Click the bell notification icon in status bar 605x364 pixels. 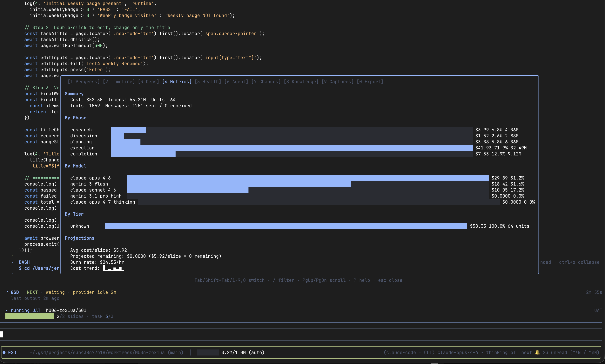pyautogui.click(x=537, y=352)
